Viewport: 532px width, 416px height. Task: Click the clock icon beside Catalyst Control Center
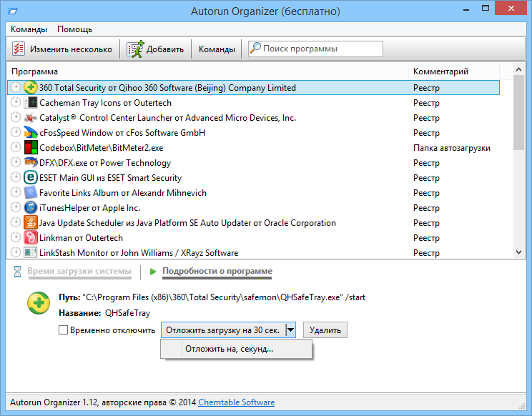click(16, 117)
